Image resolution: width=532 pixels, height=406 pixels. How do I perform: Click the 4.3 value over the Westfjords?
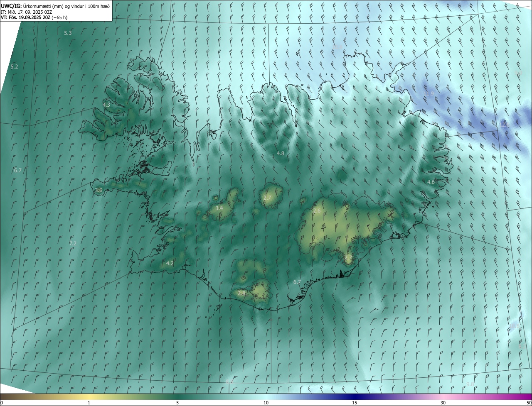(106, 105)
